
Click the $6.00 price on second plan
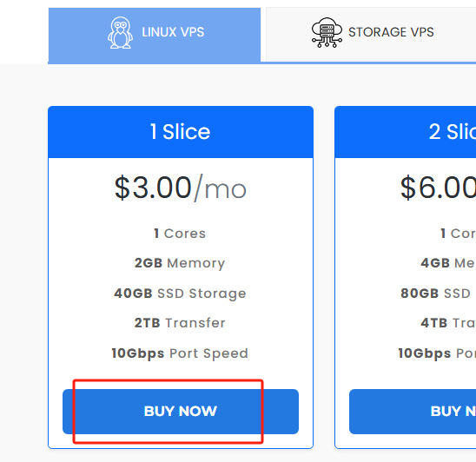point(438,188)
